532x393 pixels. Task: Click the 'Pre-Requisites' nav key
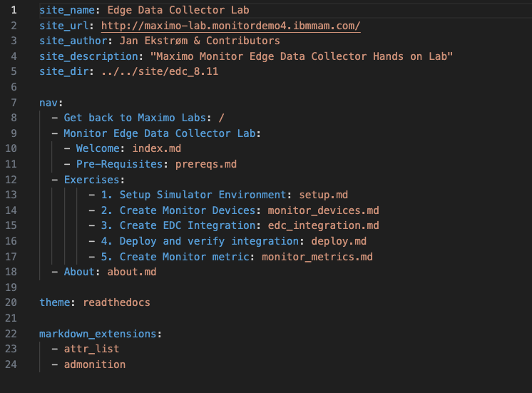119,164
